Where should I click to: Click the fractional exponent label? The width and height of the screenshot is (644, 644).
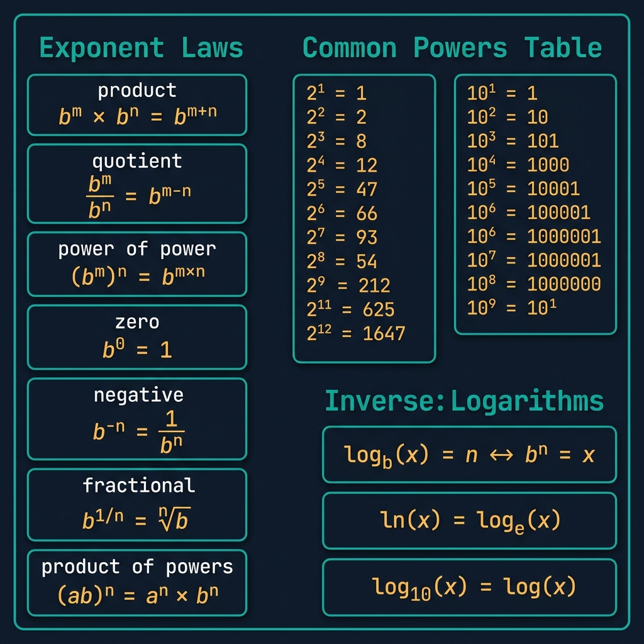pos(139,486)
